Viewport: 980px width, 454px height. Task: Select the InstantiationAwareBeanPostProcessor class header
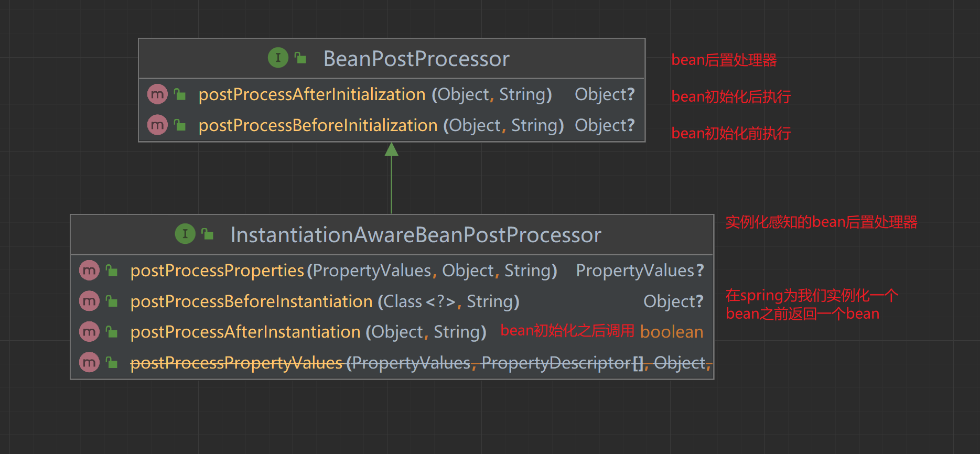(x=392, y=234)
